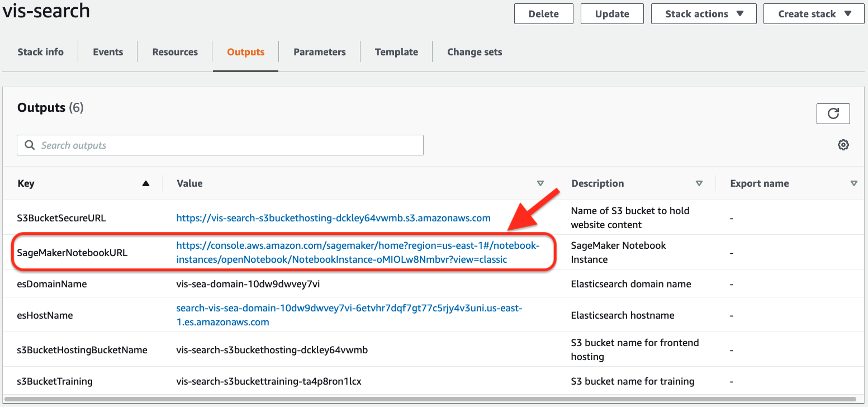Click description 'Elasticsearch domain name'

[x=631, y=284]
